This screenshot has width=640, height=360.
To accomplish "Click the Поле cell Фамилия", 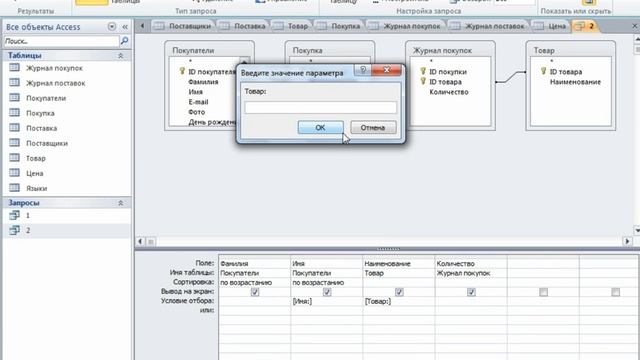I will coord(254,264).
